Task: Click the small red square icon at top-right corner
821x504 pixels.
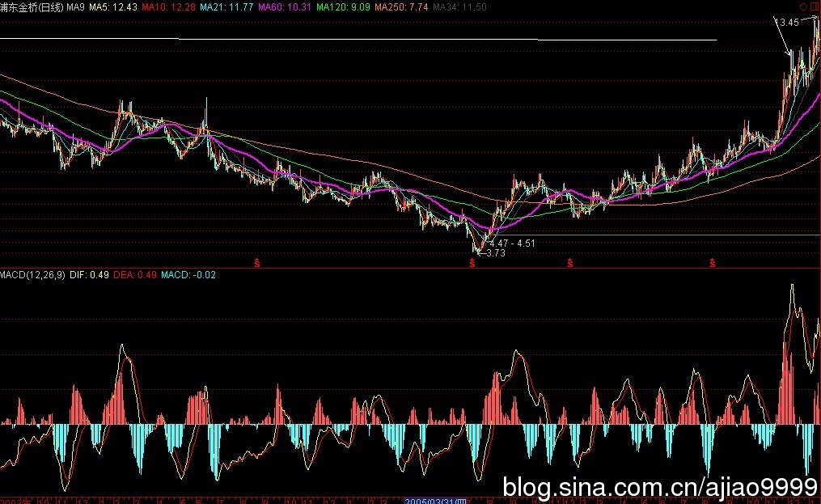Action: [814, 6]
